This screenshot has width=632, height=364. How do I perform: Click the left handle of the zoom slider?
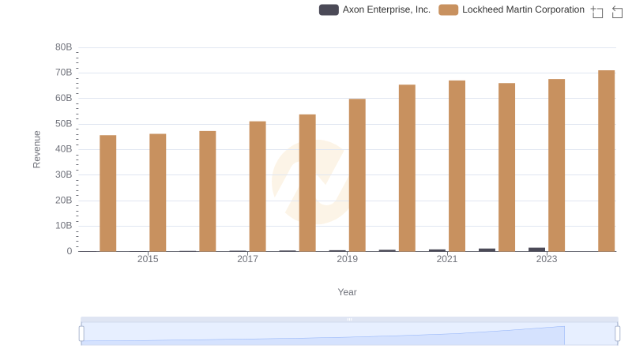pos(81,334)
